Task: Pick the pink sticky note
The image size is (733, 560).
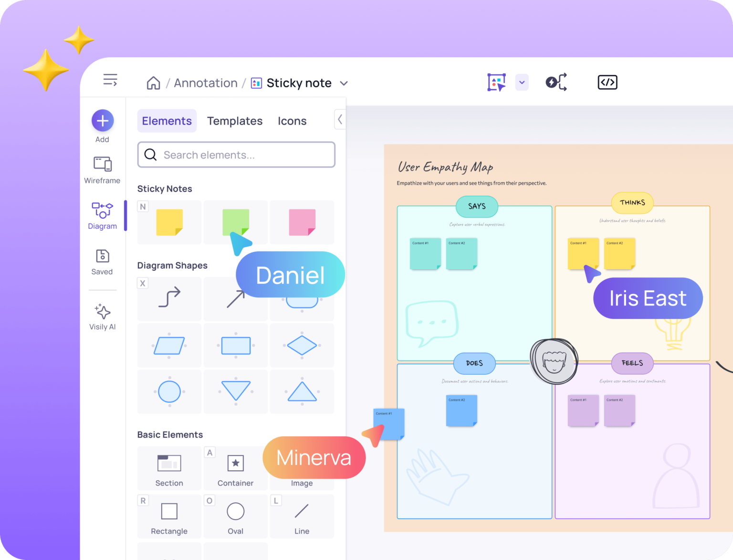Action: [x=302, y=222]
